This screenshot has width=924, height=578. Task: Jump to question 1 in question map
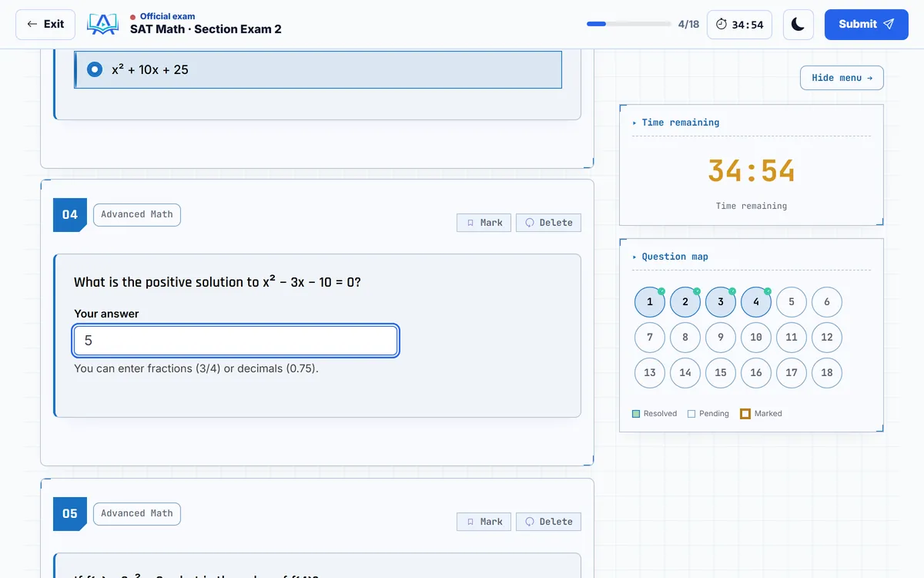tap(650, 302)
